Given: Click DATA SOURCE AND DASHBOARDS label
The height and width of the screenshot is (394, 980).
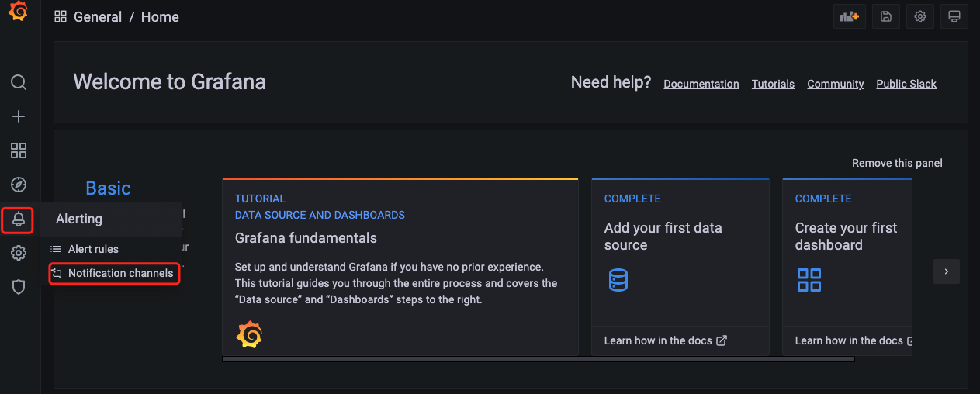Looking at the screenshot, I should 320,215.
